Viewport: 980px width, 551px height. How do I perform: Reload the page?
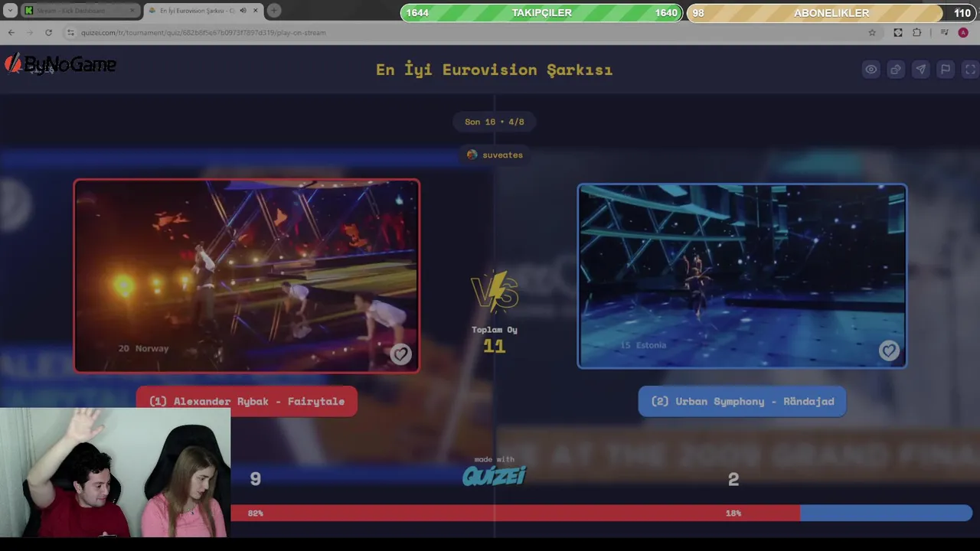48,33
